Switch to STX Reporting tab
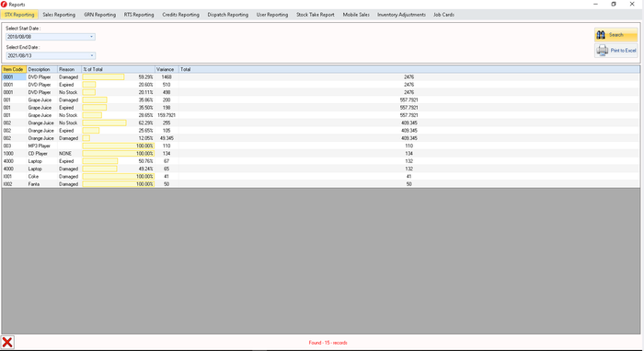The height and width of the screenshot is (351, 644). [x=19, y=15]
